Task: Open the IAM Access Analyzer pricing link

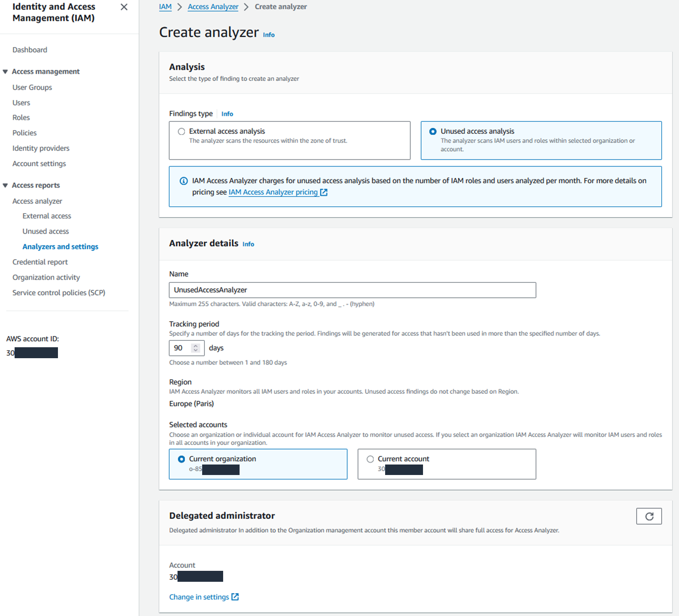Action: [x=272, y=192]
